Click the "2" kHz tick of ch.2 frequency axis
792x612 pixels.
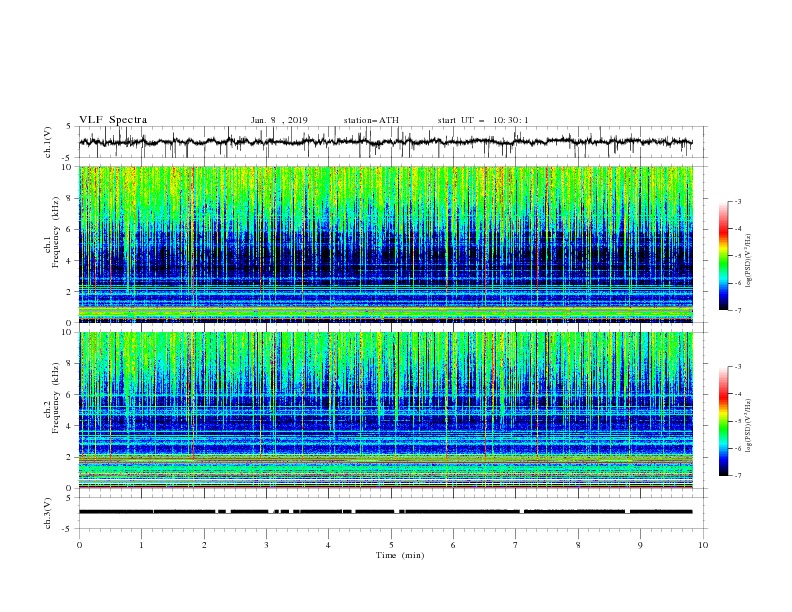point(71,457)
